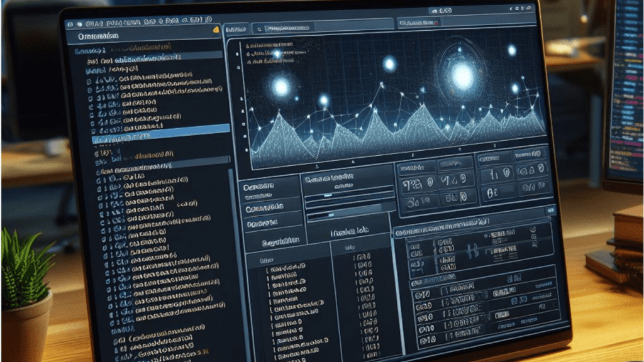Image resolution: width=644 pixels, height=362 pixels.
Task: Click the largest glowing node in the chart
Action: coord(463,75)
